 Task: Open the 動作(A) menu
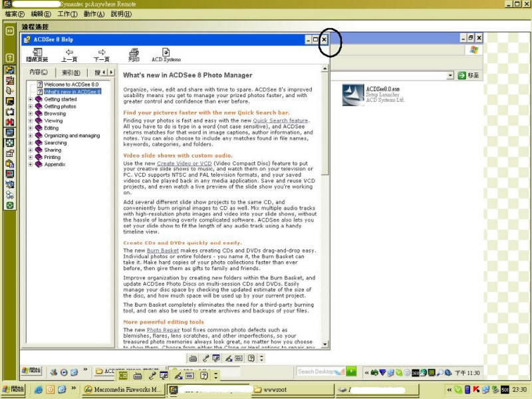click(94, 14)
